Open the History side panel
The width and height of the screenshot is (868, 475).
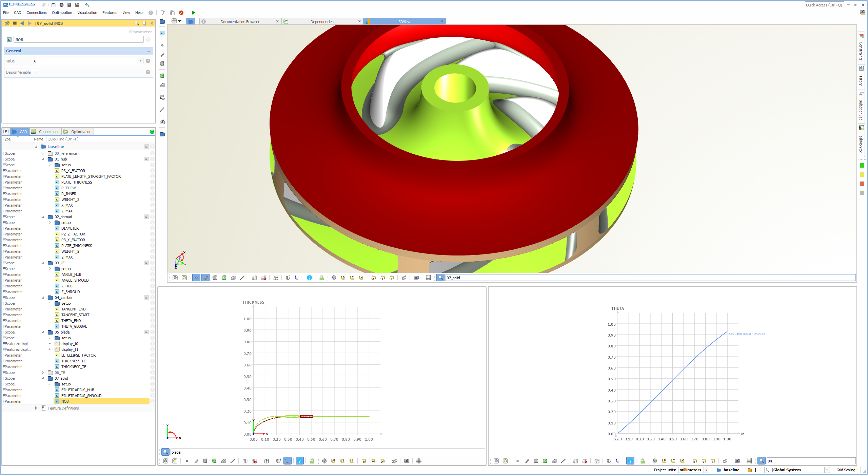pyautogui.click(x=861, y=76)
